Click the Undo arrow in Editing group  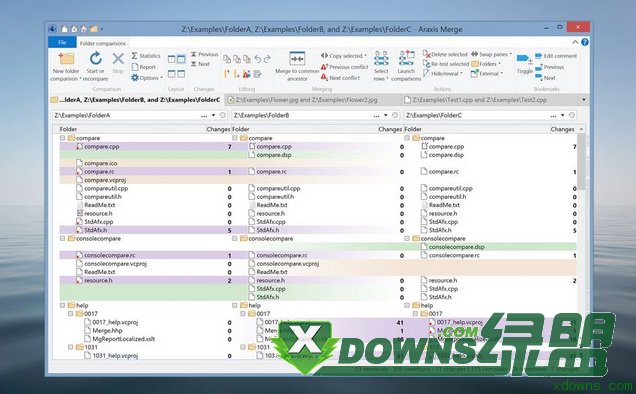[x=258, y=59]
